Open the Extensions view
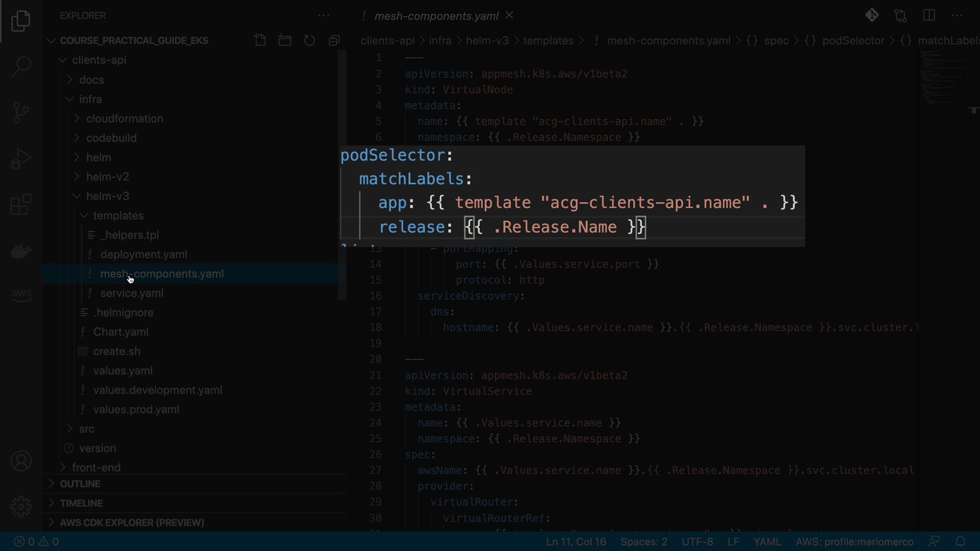Screen dimensions: 980x551 pos(21,205)
